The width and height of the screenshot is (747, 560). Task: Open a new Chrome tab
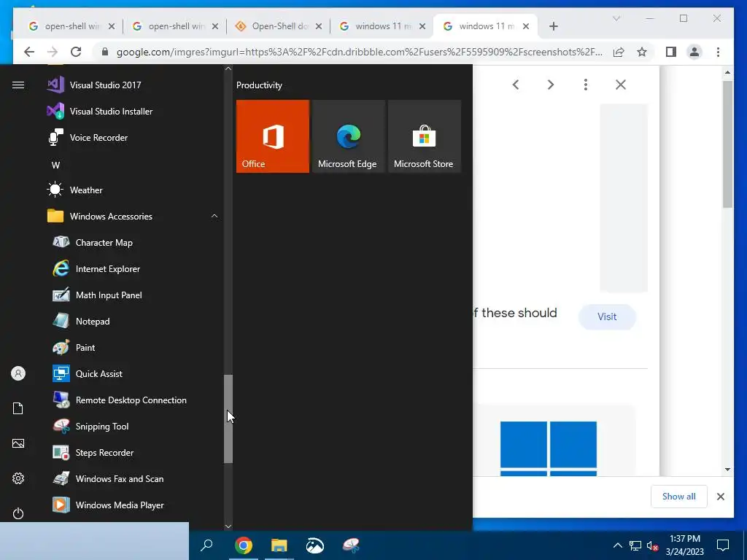pos(553,26)
